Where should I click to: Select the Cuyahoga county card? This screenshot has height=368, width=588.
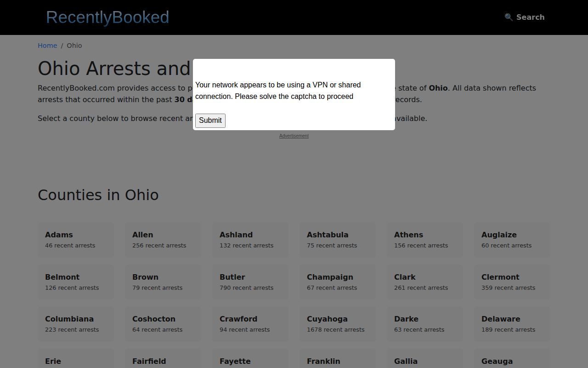click(338, 324)
